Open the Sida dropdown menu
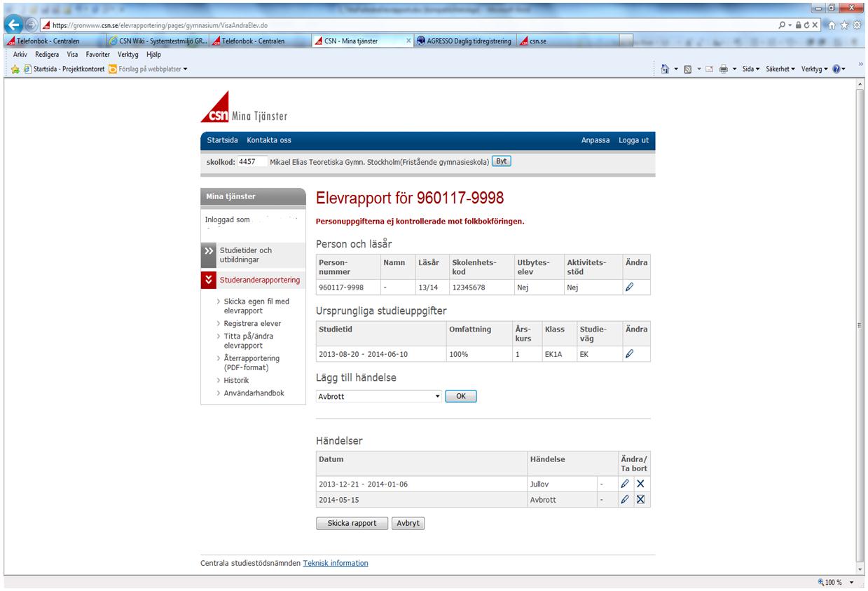 pos(751,69)
